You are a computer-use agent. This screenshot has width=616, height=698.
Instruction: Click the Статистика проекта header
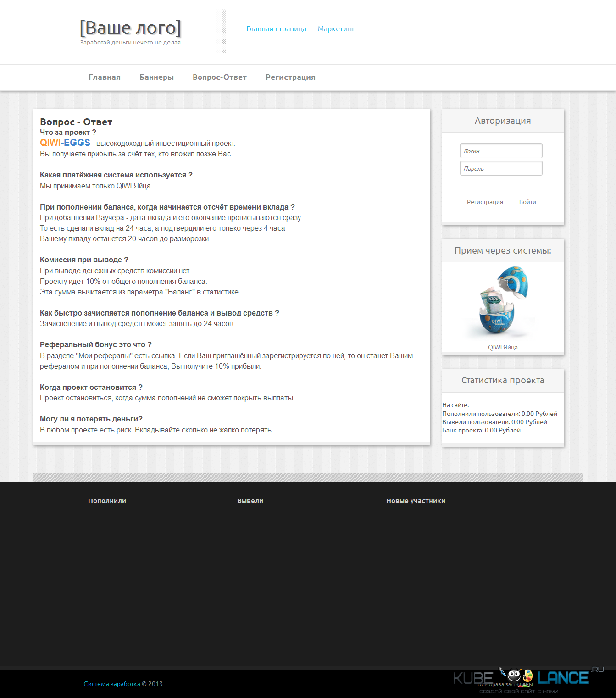coord(503,381)
